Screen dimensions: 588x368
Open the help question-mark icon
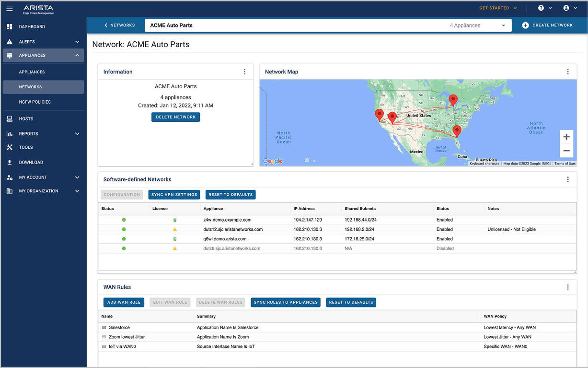click(541, 8)
